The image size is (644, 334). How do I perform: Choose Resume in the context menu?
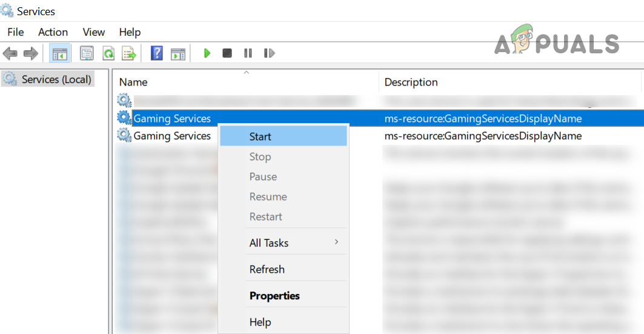point(284,196)
